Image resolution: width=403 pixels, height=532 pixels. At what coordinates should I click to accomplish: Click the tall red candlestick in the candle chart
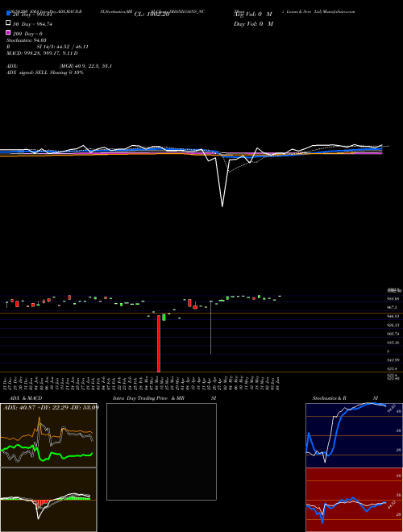coord(159,343)
